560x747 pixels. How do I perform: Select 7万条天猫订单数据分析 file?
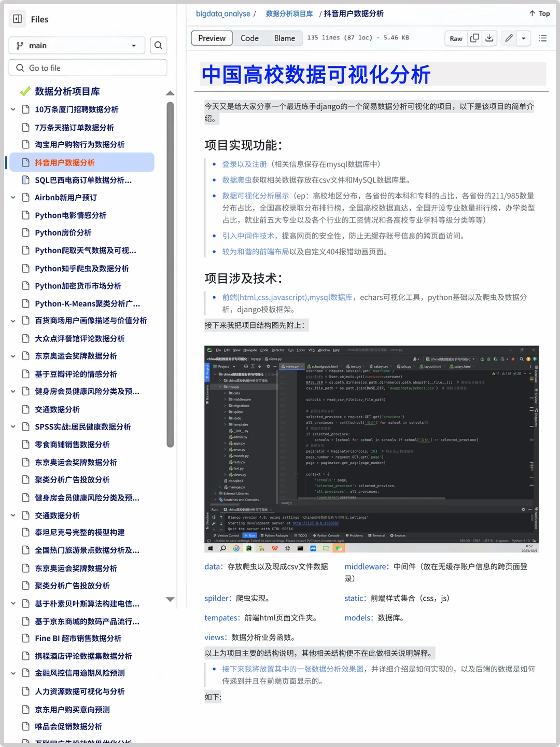pos(74,127)
